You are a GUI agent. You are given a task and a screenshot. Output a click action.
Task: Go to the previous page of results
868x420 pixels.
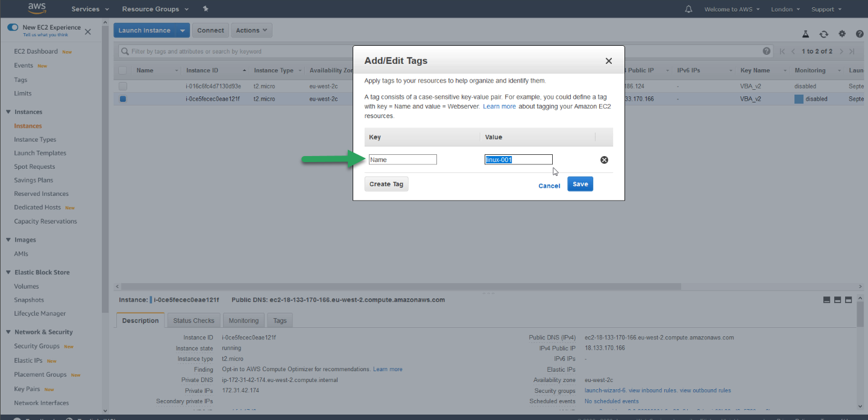coord(793,52)
